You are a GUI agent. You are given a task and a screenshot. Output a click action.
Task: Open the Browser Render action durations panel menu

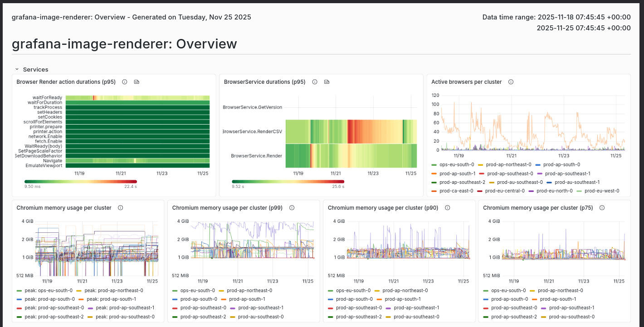coord(209,82)
